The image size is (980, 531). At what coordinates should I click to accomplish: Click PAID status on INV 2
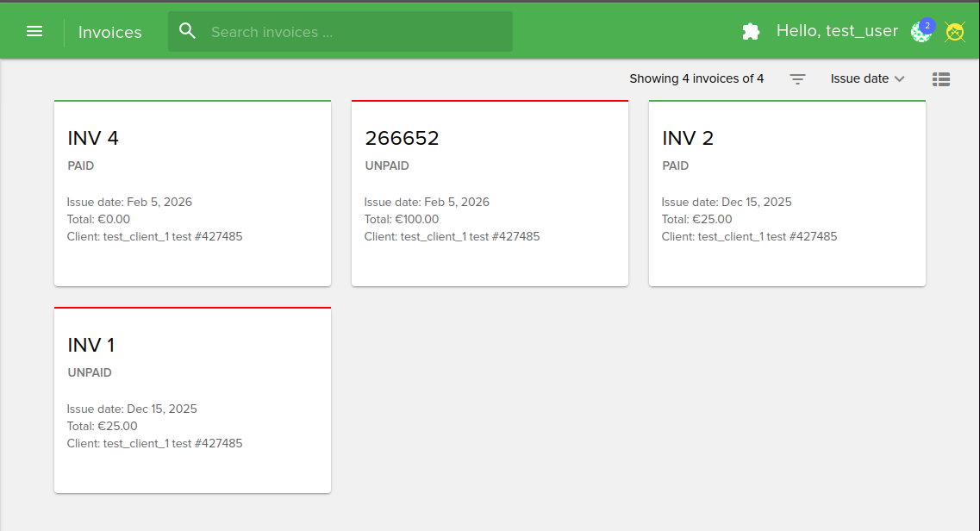pos(675,166)
